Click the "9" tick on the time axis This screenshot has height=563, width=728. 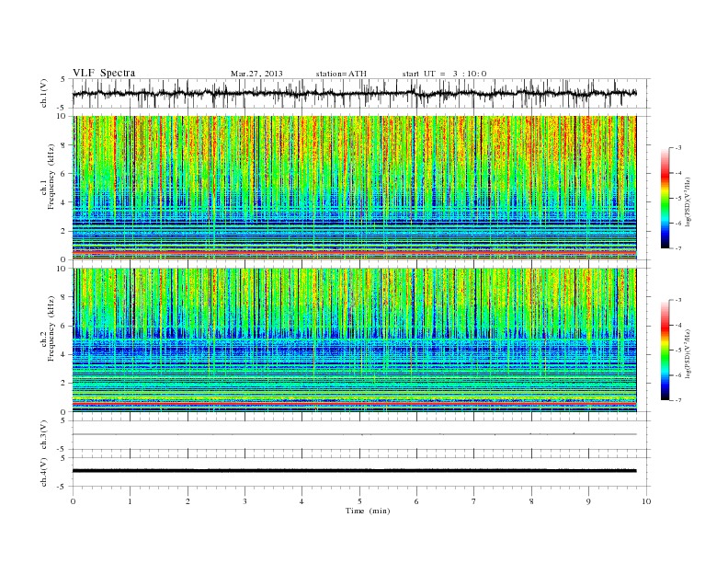coord(588,501)
